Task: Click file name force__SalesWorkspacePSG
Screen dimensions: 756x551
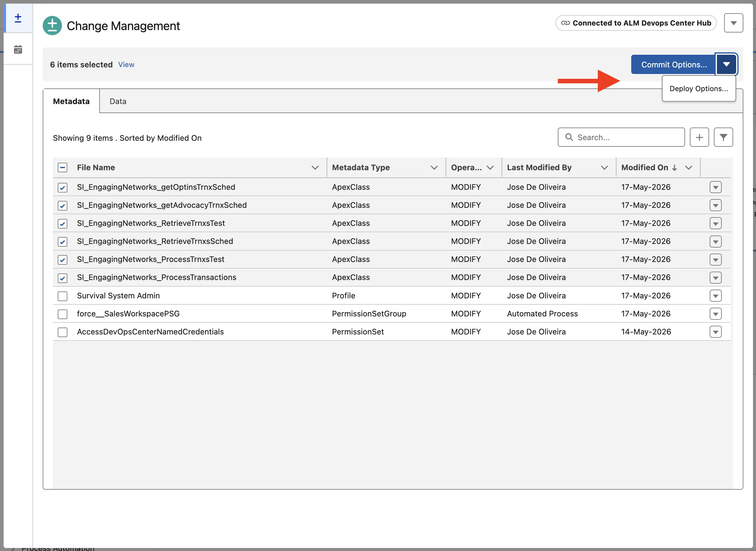Action: [x=128, y=313]
